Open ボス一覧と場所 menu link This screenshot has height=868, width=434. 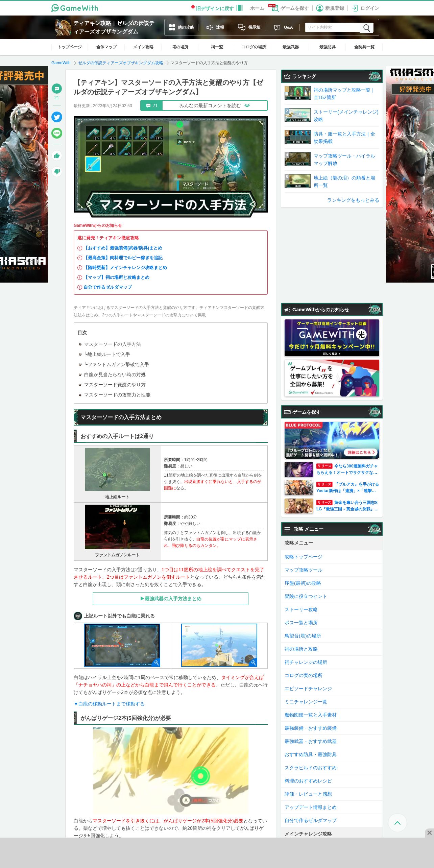point(301,623)
